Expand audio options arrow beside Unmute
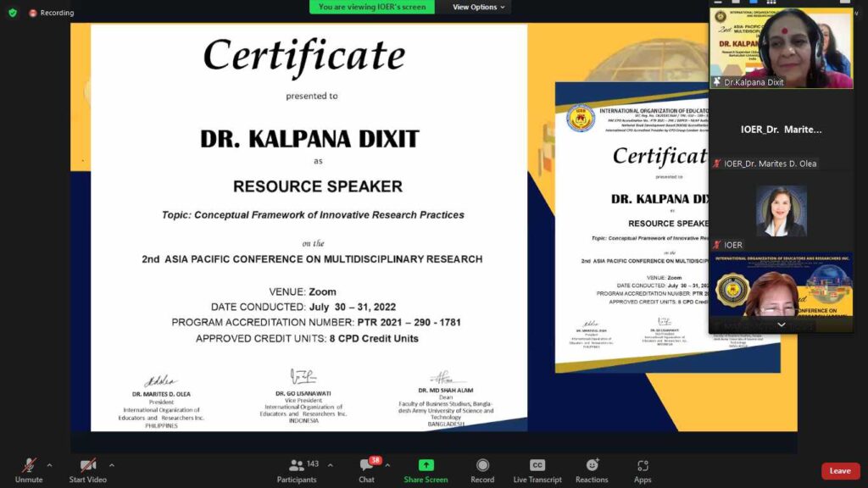Screen dimensions: 868x488 click(49, 465)
